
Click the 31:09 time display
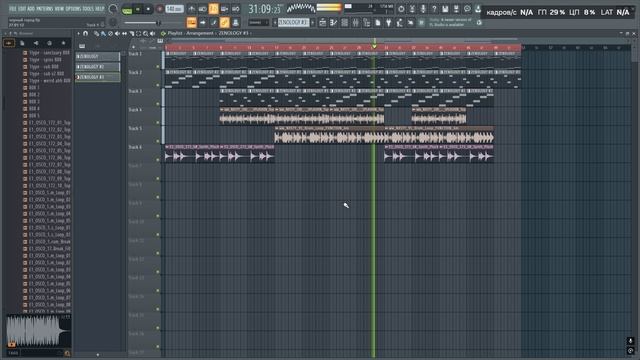pyautogui.click(x=264, y=9)
